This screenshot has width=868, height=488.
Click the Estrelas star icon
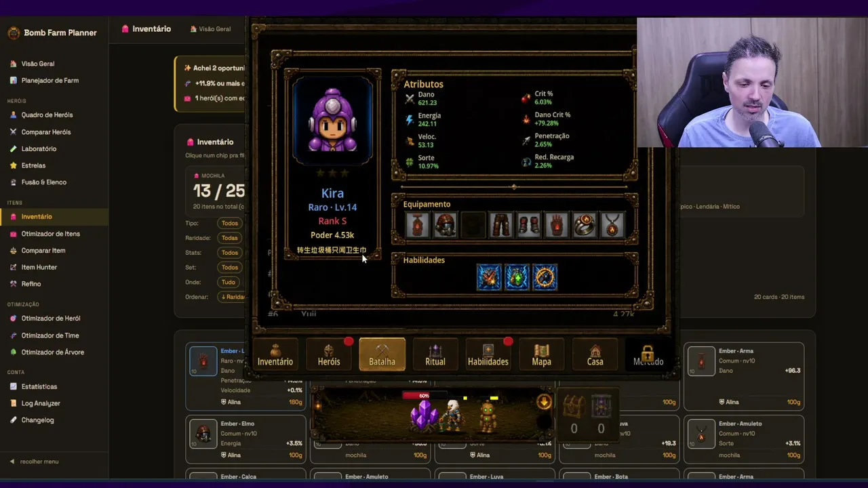[x=14, y=165]
